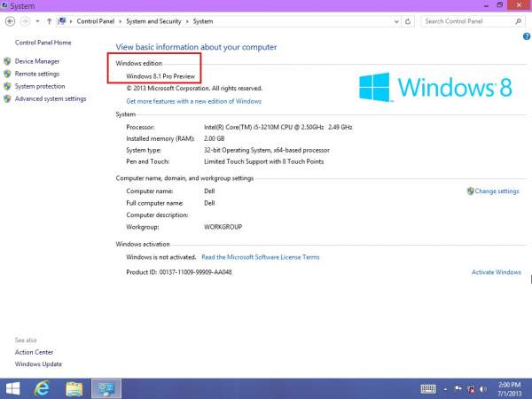
Task: Refresh the System page
Action: (408, 21)
